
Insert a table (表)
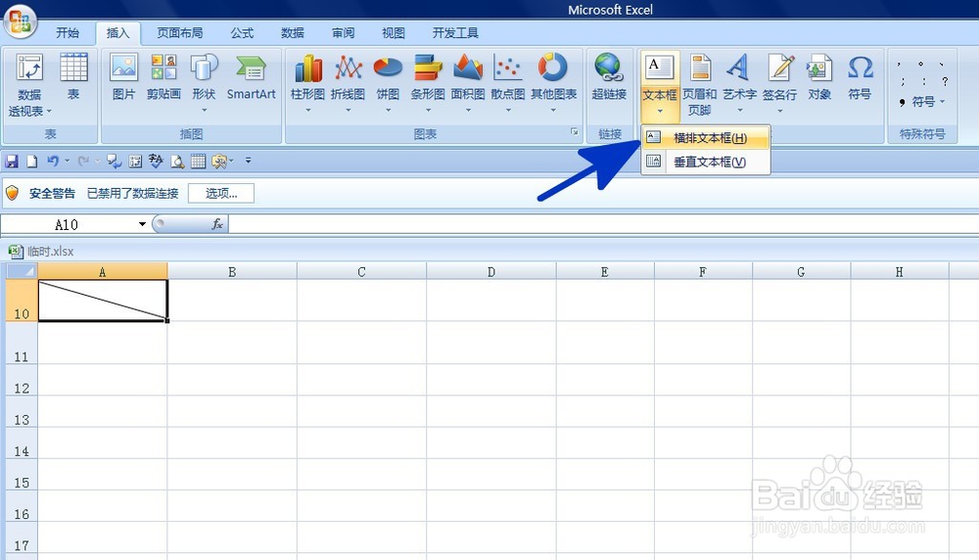[73, 76]
